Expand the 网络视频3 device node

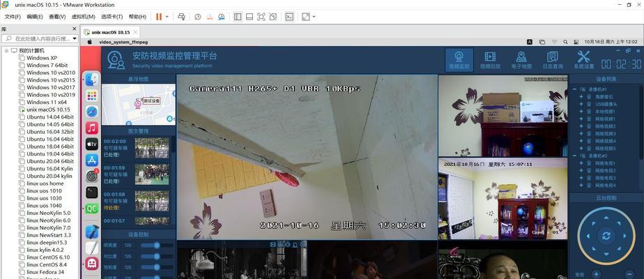(x=581, y=133)
